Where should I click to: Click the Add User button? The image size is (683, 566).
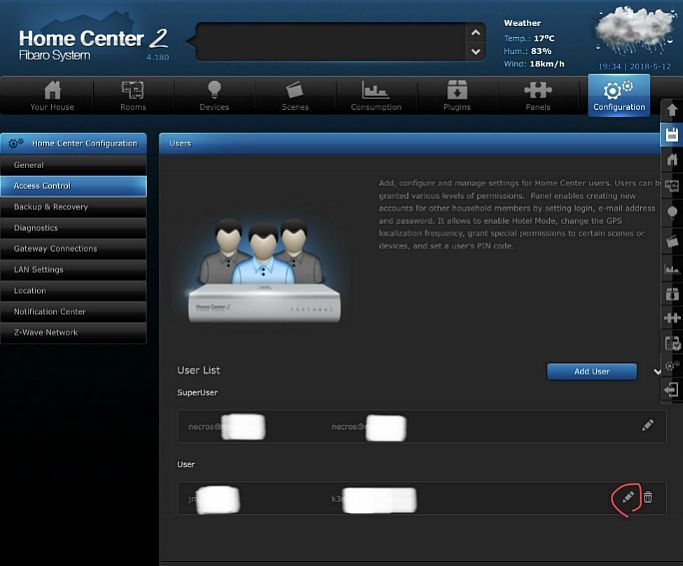[x=592, y=372]
